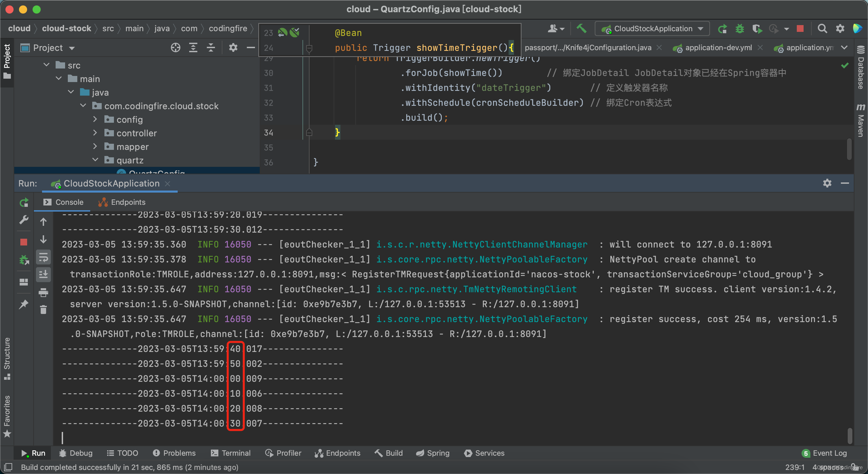Stop the running application in Run panel
Viewport: 868px width, 474px height.
point(24,242)
